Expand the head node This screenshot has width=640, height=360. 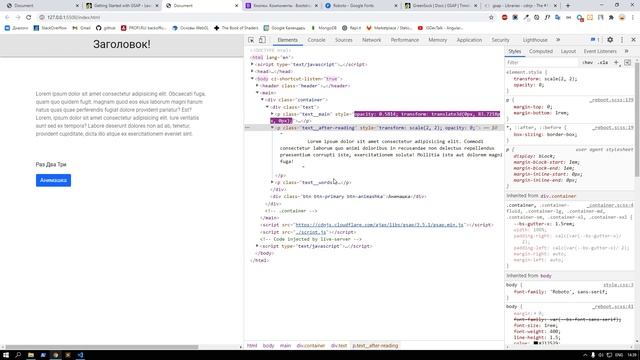tap(252, 71)
